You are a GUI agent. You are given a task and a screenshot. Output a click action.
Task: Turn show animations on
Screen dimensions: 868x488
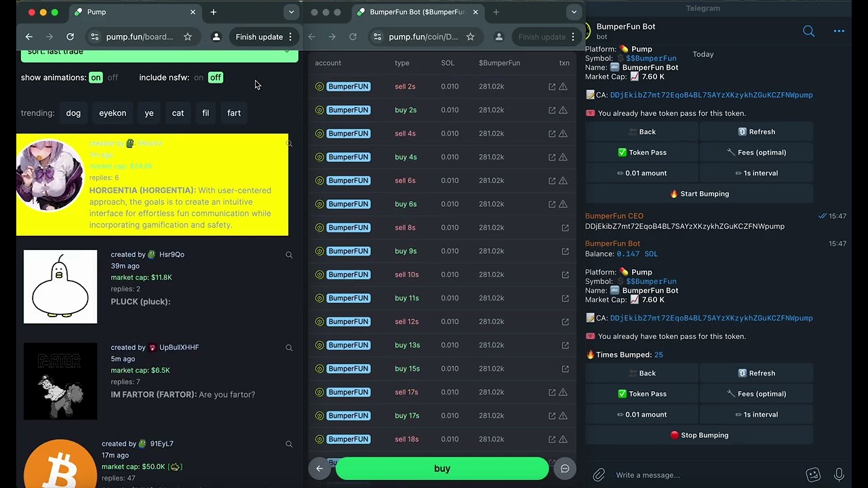[96, 77]
